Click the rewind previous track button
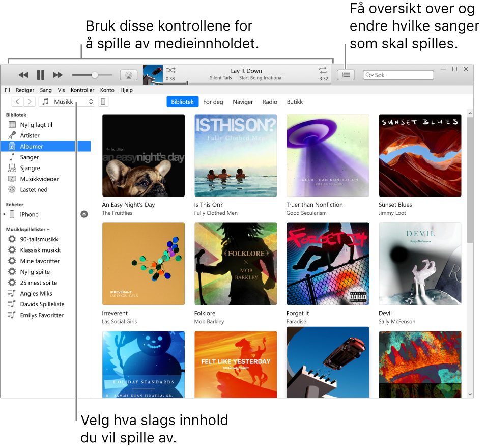 click(23, 75)
